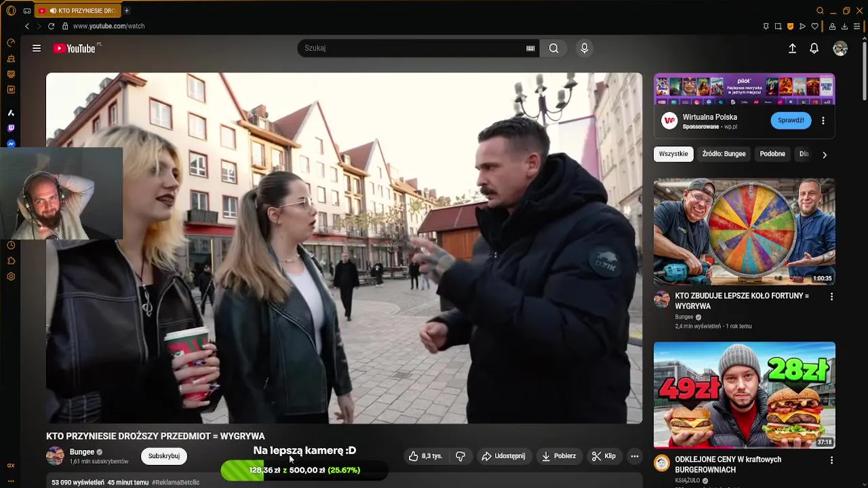This screenshot has width=868, height=488.
Task: Open KSIĄŻULO channel avatar beside burger video
Action: [x=662, y=464]
